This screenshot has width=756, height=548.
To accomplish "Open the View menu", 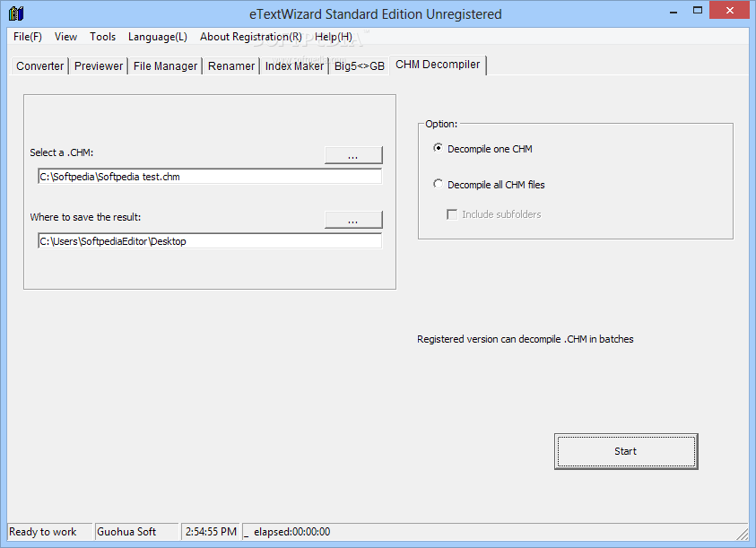I will [65, 37].
